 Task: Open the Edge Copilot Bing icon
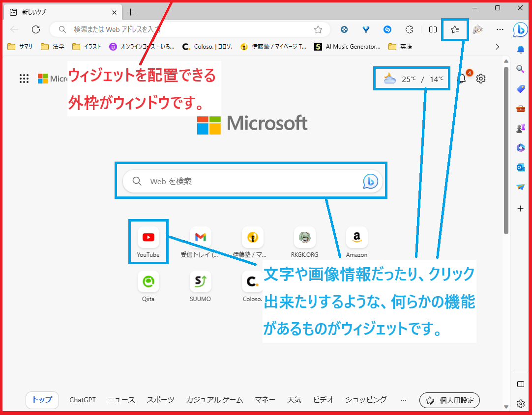coord(521,30)
